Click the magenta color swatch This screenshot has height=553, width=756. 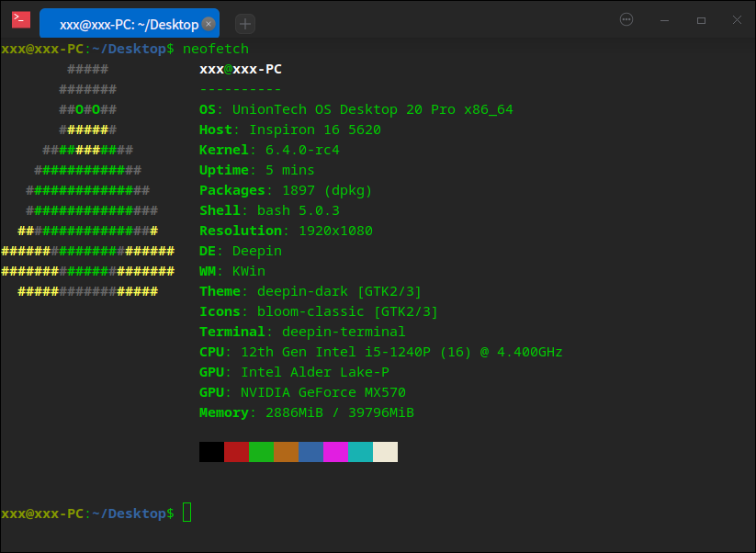[x=335, y=451]
